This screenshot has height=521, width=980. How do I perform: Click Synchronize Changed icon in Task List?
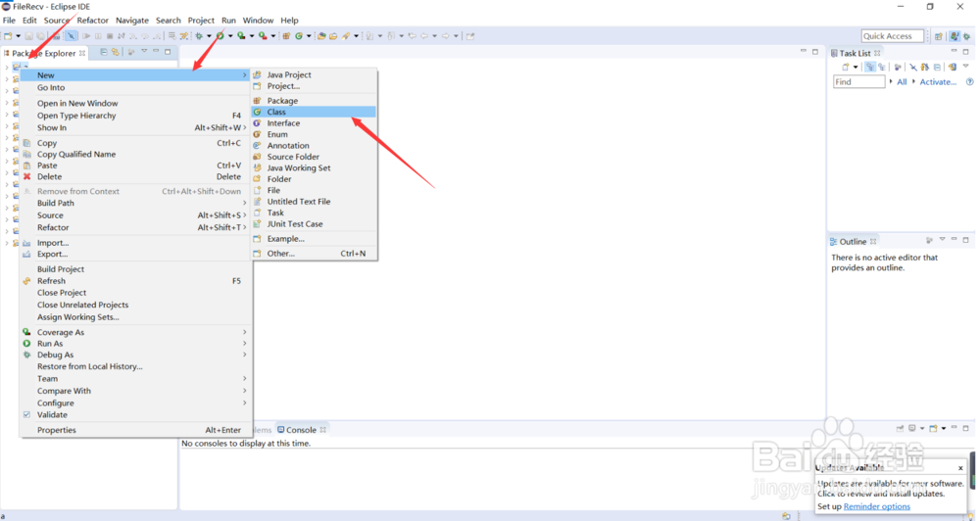952,67
